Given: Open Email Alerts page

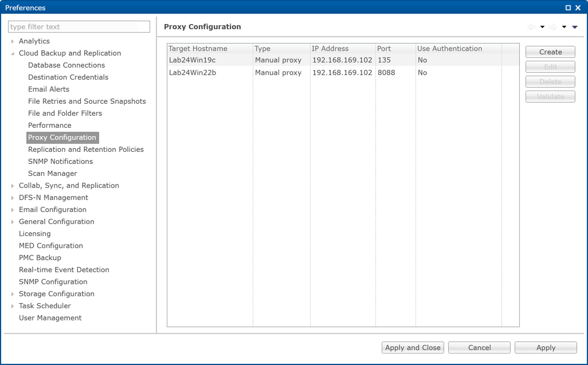Looking at the screenshot, I should tap(49, 89).
